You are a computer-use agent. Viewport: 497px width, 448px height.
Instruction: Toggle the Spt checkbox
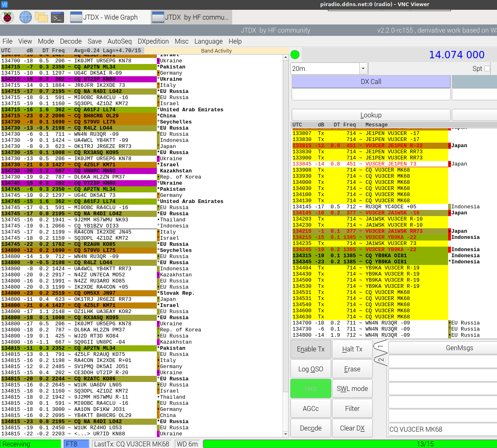click(x=487, y=68)
